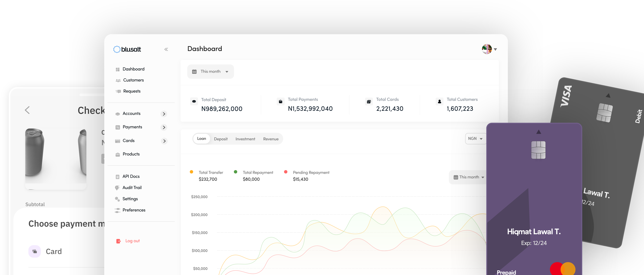644x275 pixels.
Task: Click the Log out link
Action: (132, 241)
